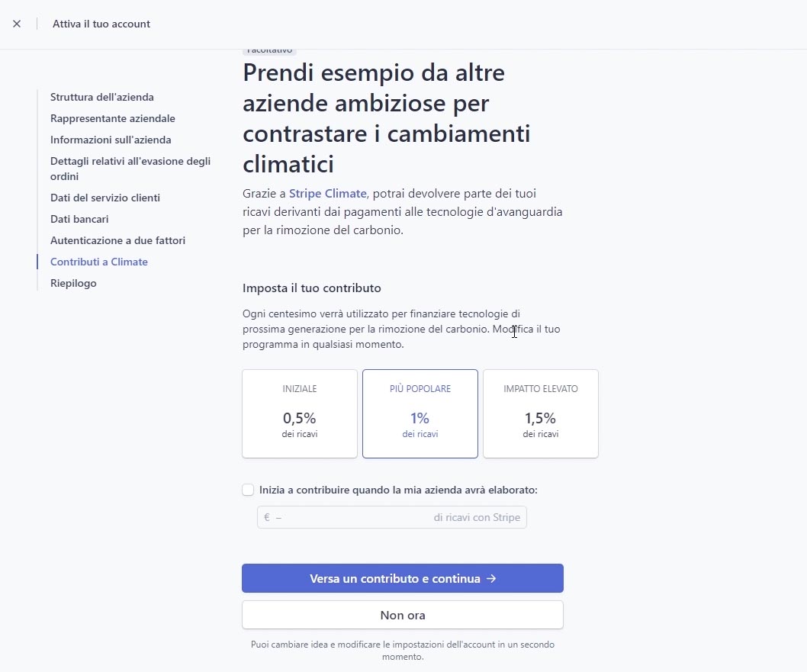Click the Attiva il tuo account title

101,24
